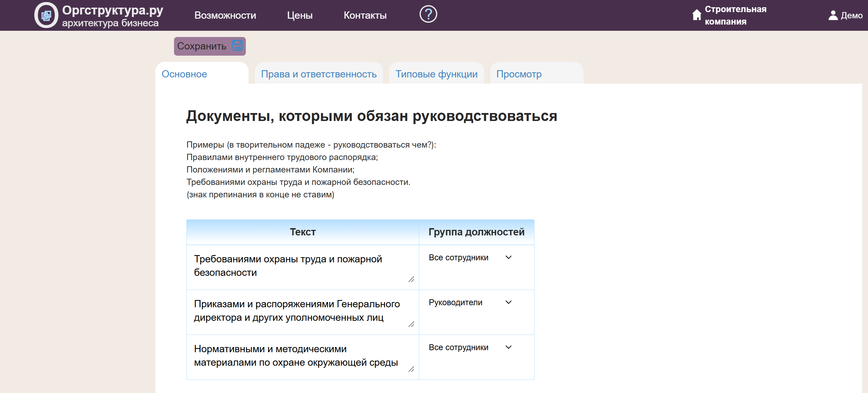This screenshot has height=393, width=868.
Task: Click the Демо user link
Action: point(852,15)
